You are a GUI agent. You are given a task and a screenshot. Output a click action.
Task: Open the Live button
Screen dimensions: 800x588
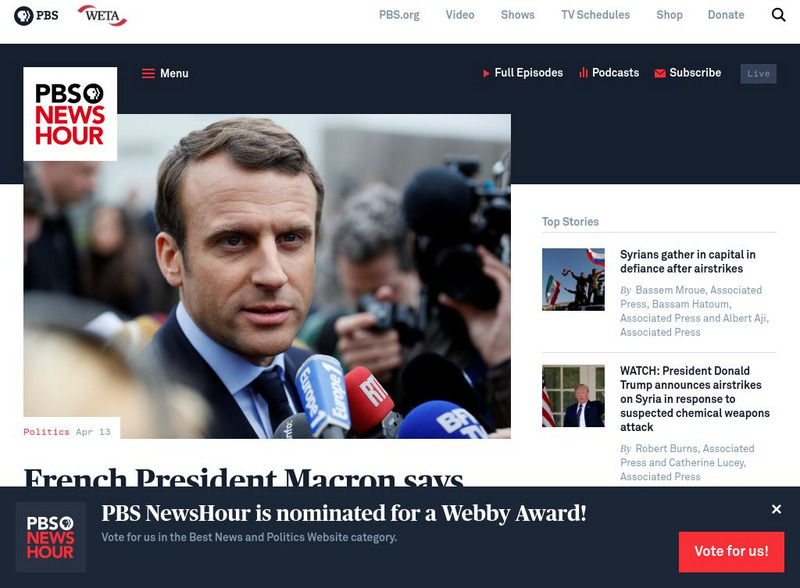758,74
